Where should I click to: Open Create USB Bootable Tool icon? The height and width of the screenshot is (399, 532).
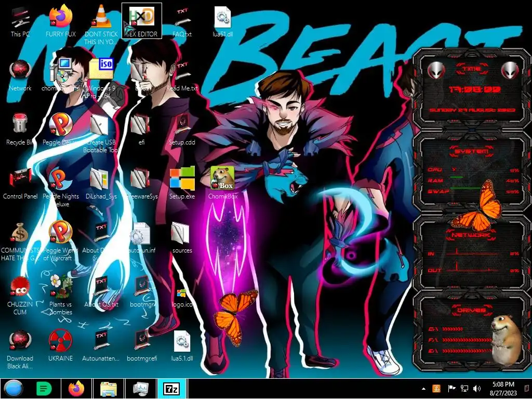point(101,133)
